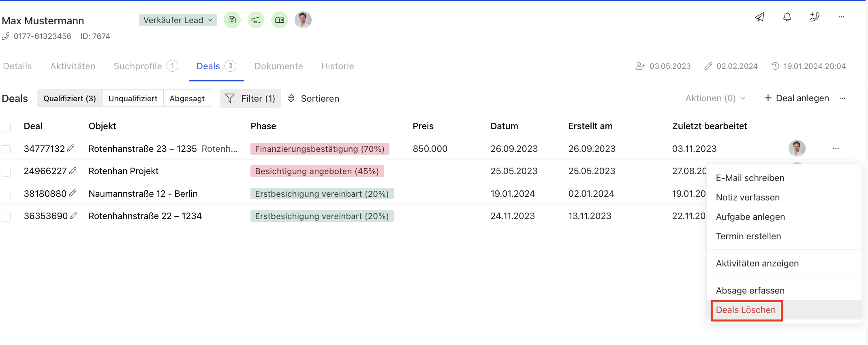Click the Sortieren button
The image size is (868, 345).
coord(314,98)
